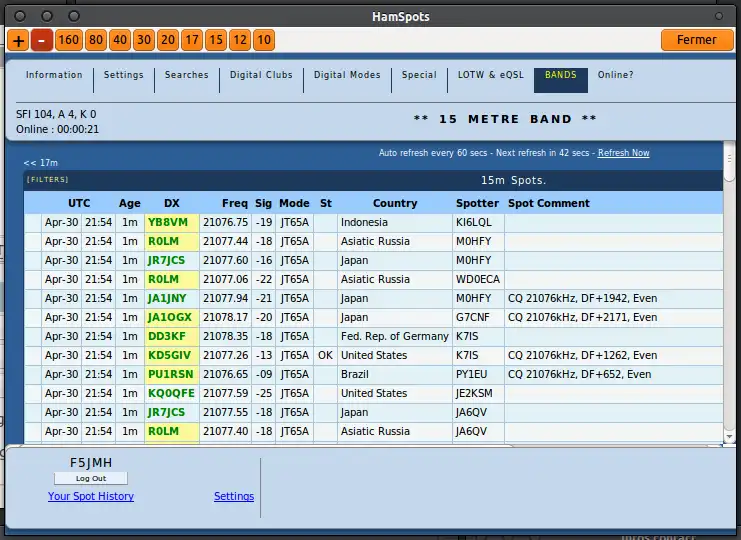The width and height of the screenshot is (741, 540).
Task: Select the 15 band button
Action: [216, 40]
